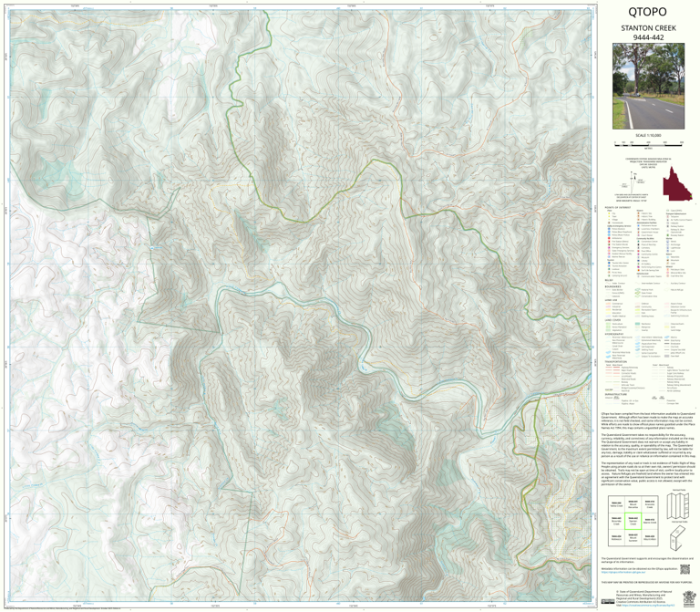Viewport: 700px width, 612px height.
Task: Click the vertical folds diagram
Action: tap(678, 504)
